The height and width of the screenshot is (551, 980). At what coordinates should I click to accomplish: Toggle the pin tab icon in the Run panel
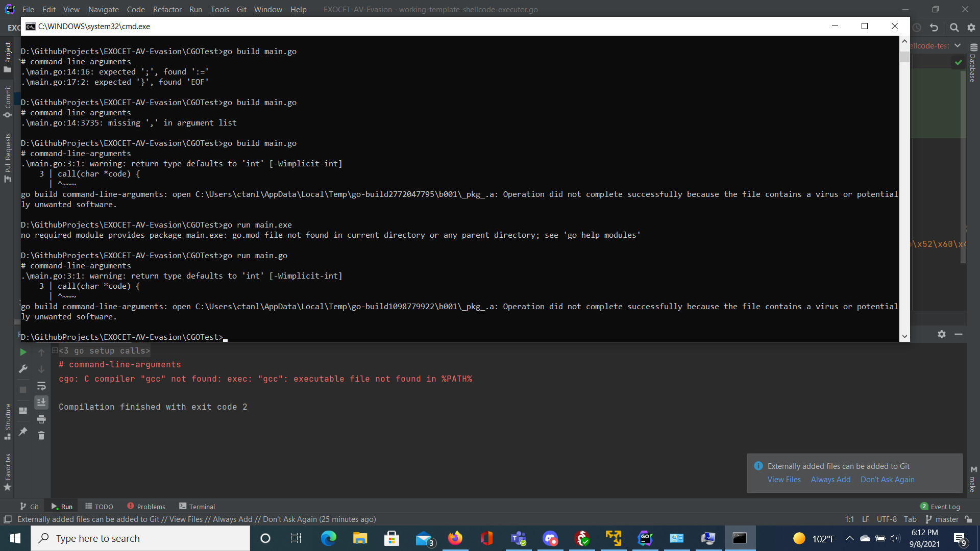[23, 432]
